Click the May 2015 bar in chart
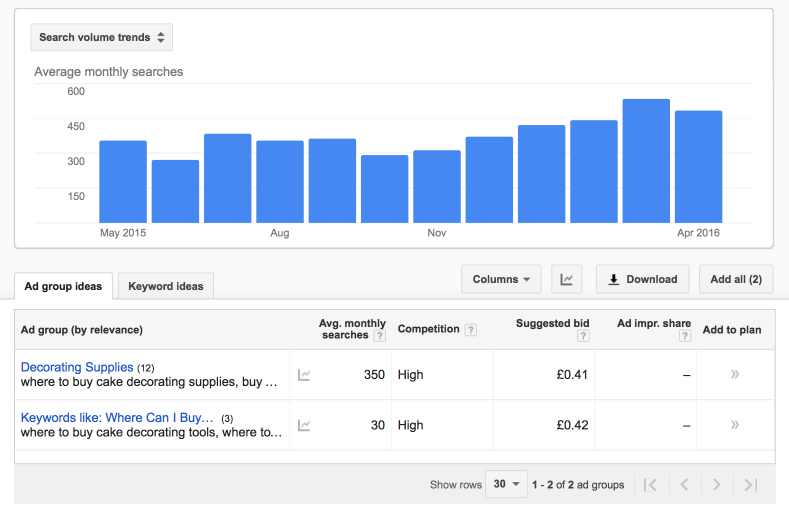Viewport: 789px width, 521px height. pos(123,182)
